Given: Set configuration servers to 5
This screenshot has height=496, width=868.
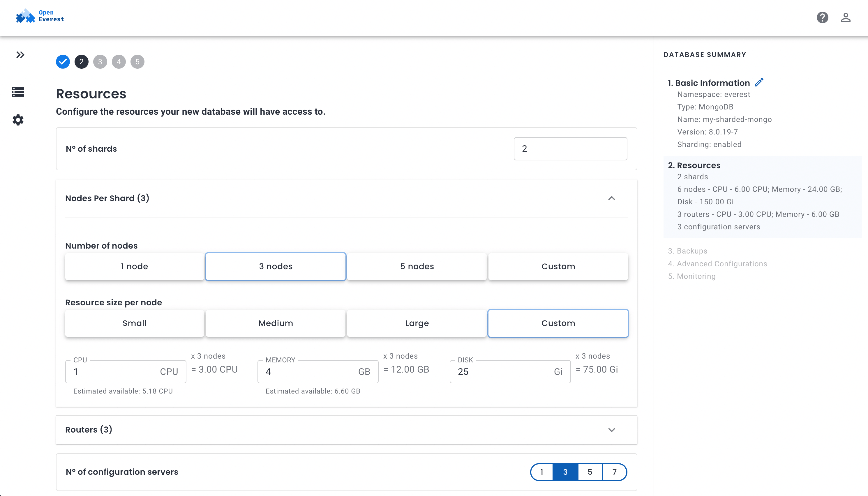Looking at the screenshot, I should (590, 472).
